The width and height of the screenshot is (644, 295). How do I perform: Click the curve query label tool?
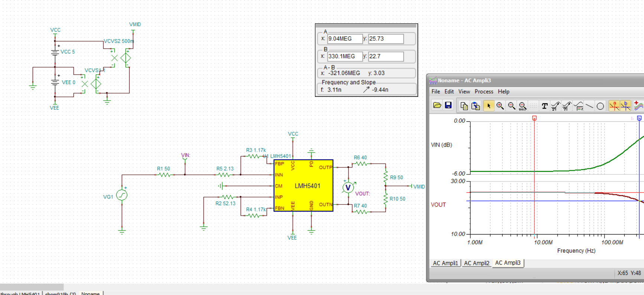click(567, 106)
